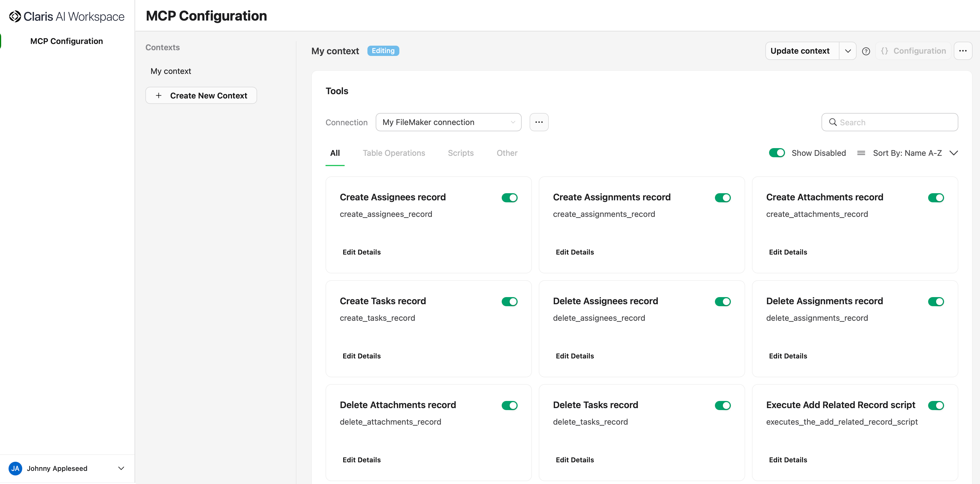Click the ellipsis next to the connection selector
The width and height of the screenshot is (980, 484).
539,122
